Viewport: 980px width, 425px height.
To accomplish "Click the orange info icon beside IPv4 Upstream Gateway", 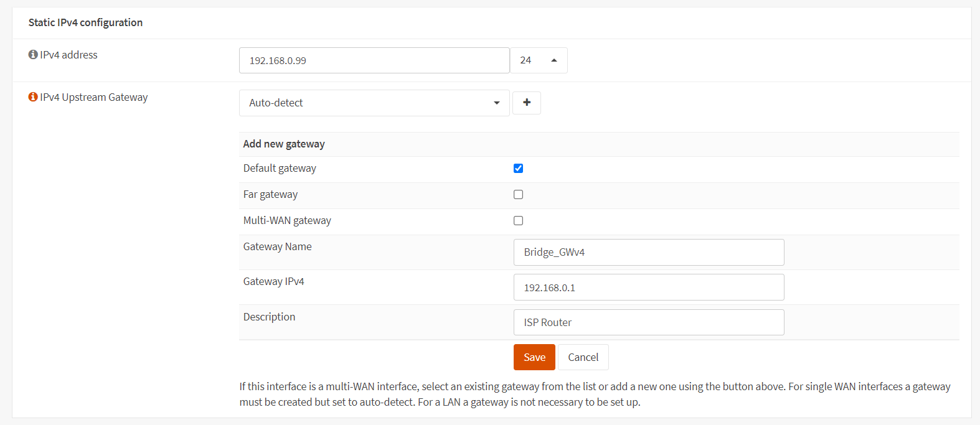I will point(33,97).
